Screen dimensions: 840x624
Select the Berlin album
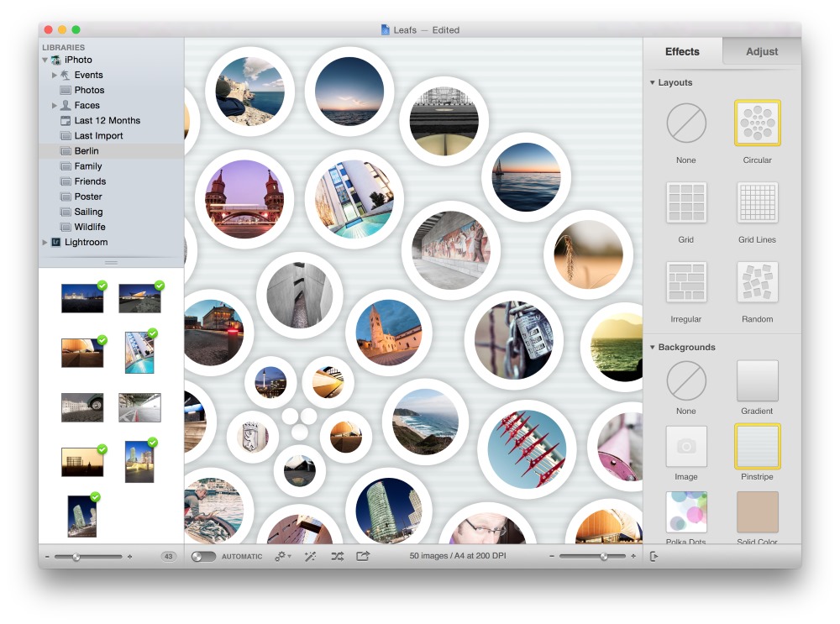pos(87,150)
